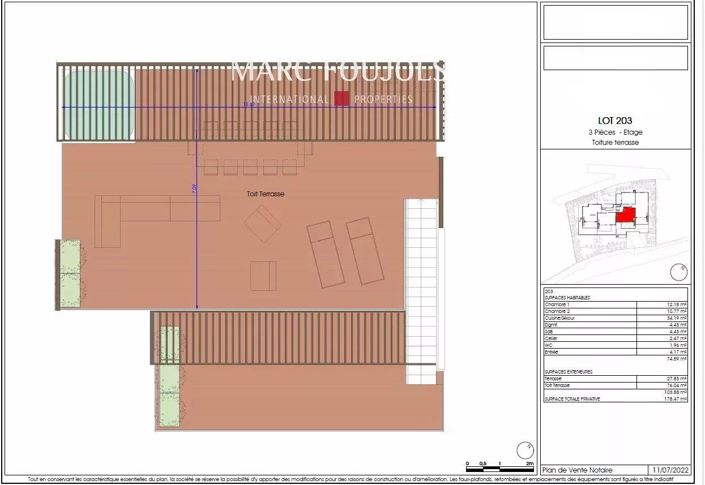Click the red square in the watermark logo

pyautogui.click(x=342, y=99)
